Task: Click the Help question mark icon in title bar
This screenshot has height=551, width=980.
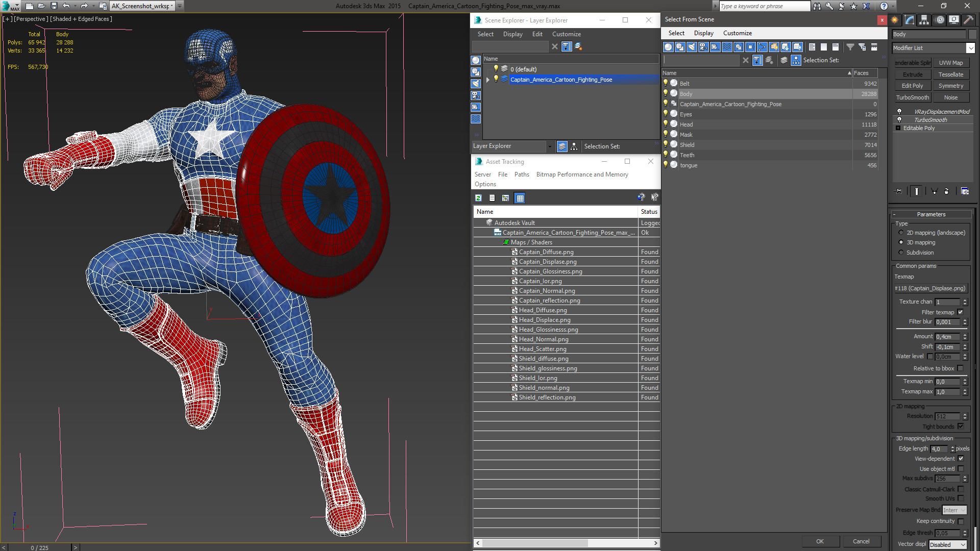Action: [x=884, y=6]
